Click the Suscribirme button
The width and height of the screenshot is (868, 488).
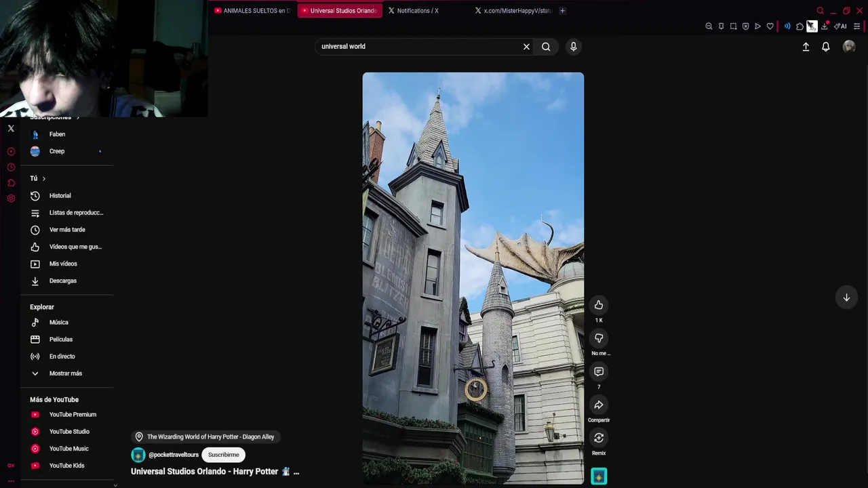coord(224,455)
